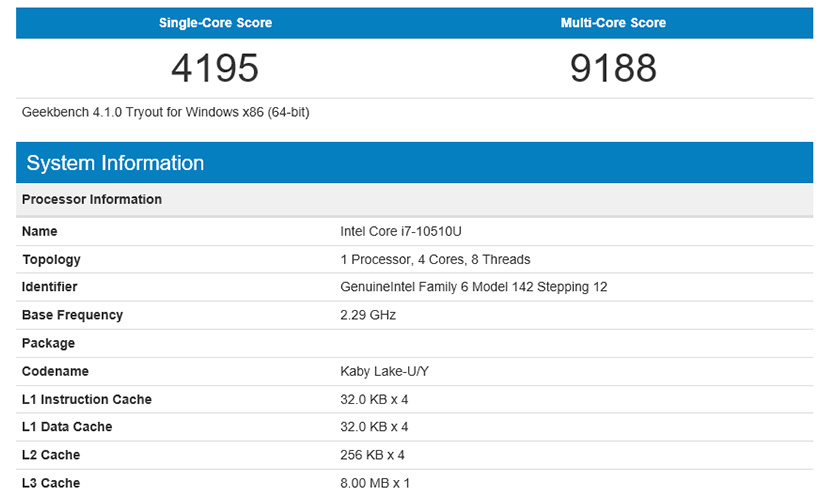Screen dimensions: 831x500
Task: Click the Processor Information subheading
Action: click(x=92, y=200)
